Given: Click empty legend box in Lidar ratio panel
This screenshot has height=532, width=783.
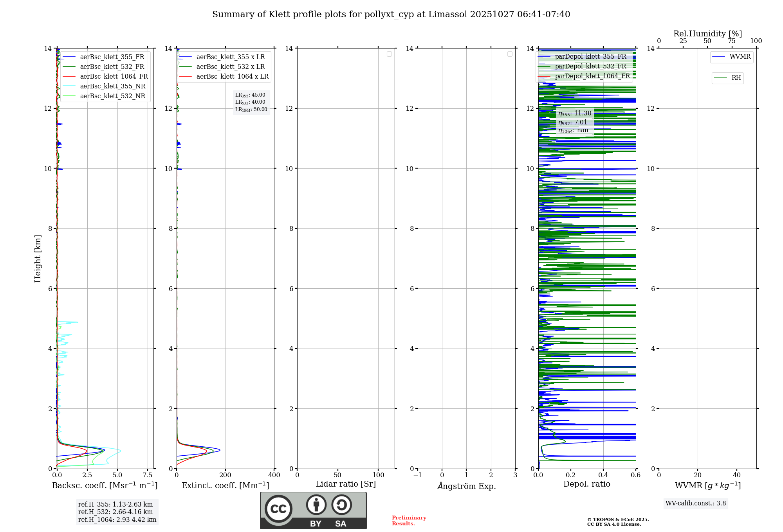Looking at the screenshot, I should [x=389, y=54].
